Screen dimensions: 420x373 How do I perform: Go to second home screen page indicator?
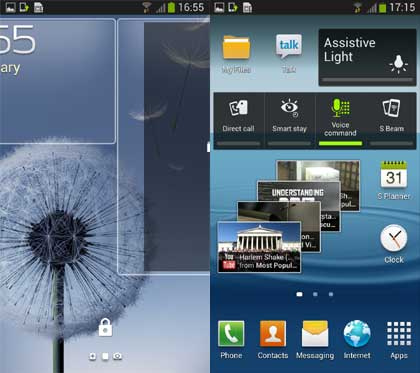315,294
